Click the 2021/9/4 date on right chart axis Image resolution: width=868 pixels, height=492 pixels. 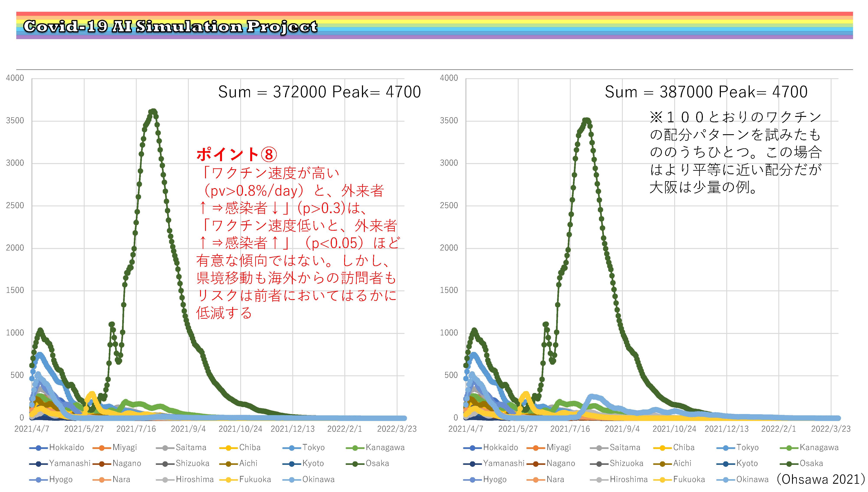[x=622, y=429]
